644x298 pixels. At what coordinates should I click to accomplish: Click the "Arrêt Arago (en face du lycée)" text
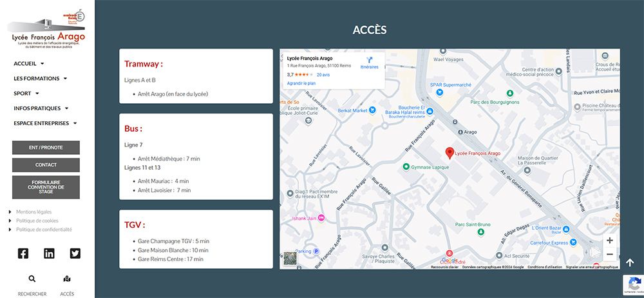(x=173, y=94)
